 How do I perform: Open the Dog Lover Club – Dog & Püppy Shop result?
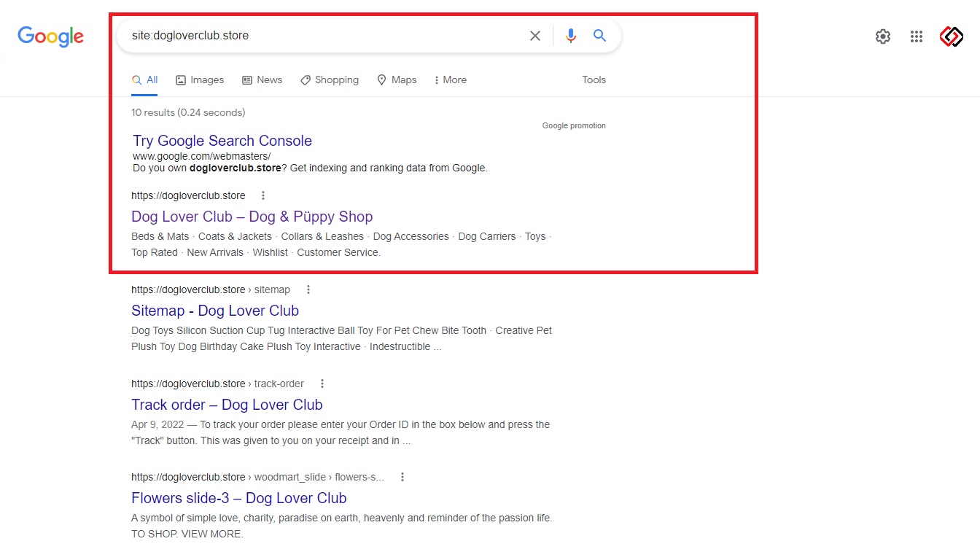(252, 217)
